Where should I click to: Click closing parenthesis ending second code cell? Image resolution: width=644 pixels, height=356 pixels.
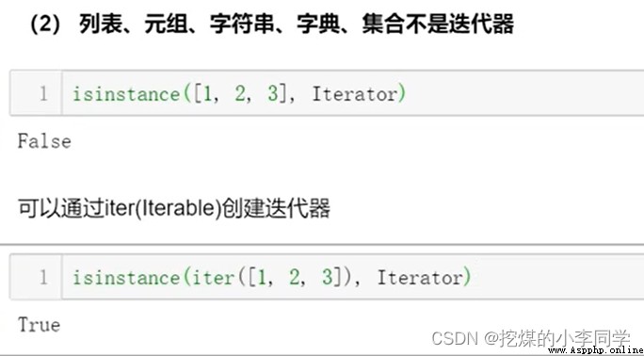(x=467, y=278)
